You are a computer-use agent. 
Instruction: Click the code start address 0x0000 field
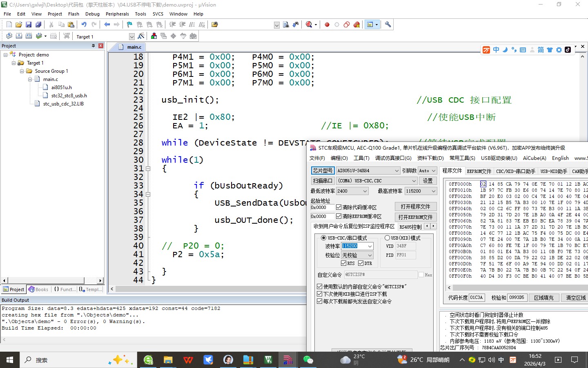coord(323,207)
